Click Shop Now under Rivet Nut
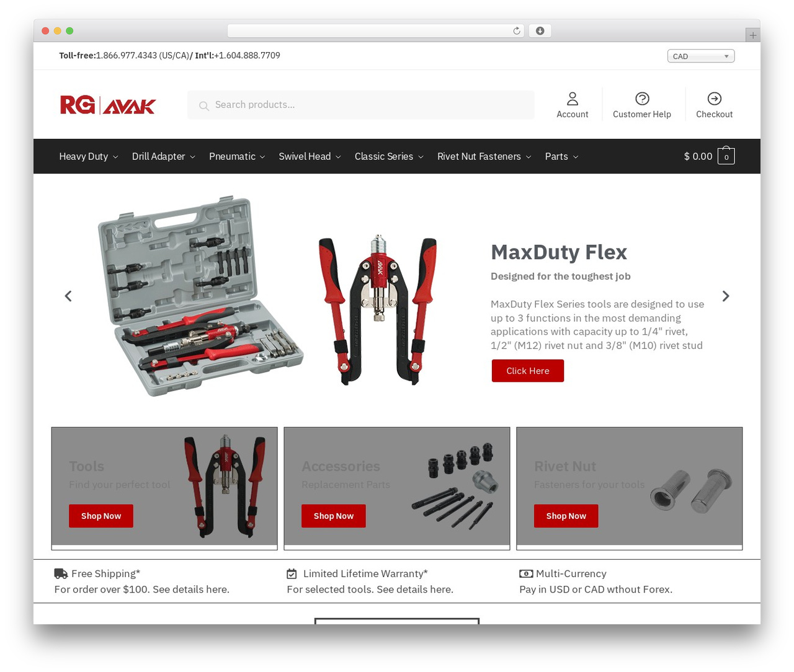This screenshot has width=794, height=672. click(x=566, y=516)
